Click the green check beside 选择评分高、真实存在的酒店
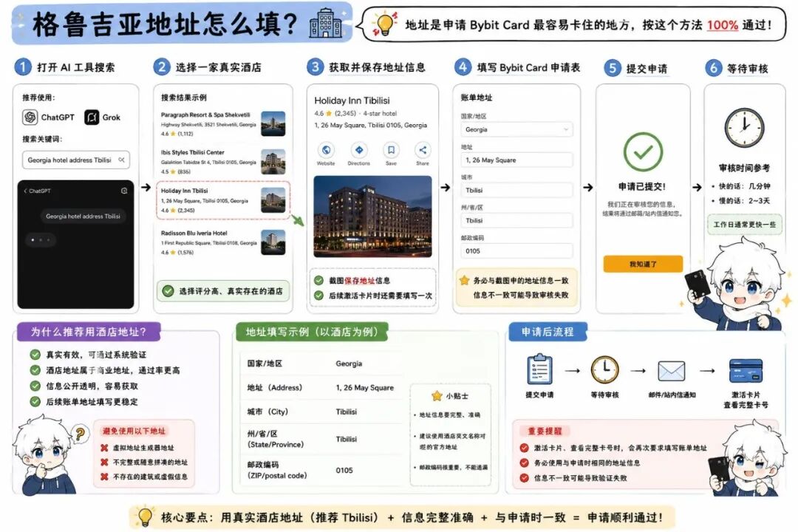Image resolution: width=798 pixels, height=532 pixels. [x=168, y=291]
